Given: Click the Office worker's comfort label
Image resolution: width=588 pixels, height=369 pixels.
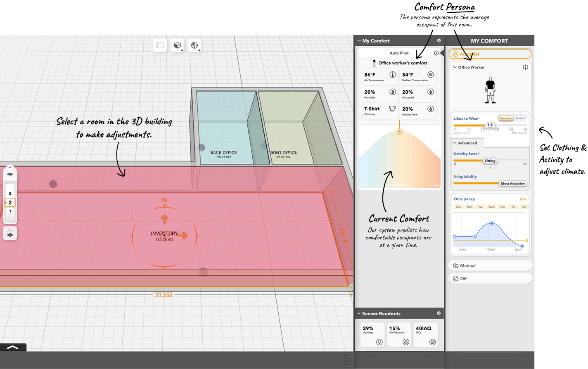Looking at the screenshot, I should [403, 63].
